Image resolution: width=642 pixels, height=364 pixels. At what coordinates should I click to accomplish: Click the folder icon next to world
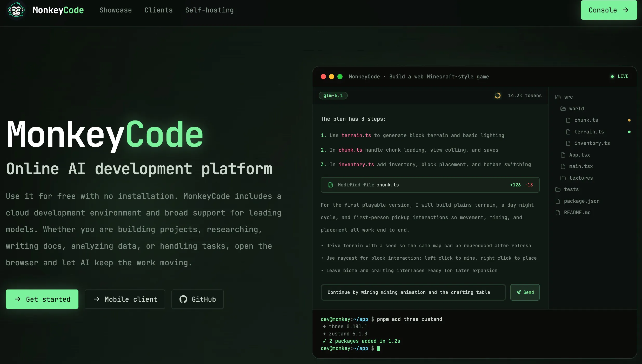point(563,109)
